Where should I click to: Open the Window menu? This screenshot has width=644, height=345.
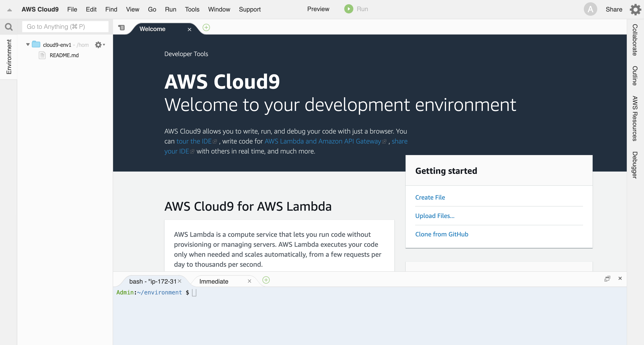[219, 9]
